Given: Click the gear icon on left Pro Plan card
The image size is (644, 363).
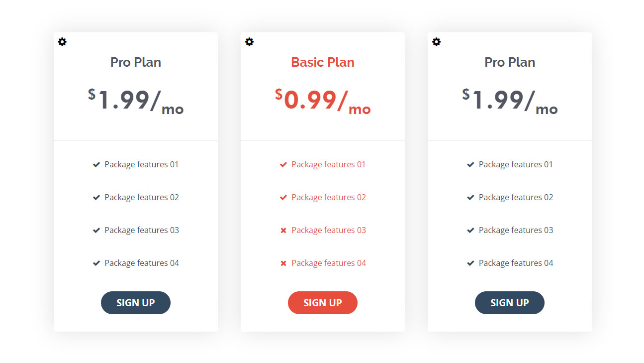Looking at the screenshot, I should (62, 42).
